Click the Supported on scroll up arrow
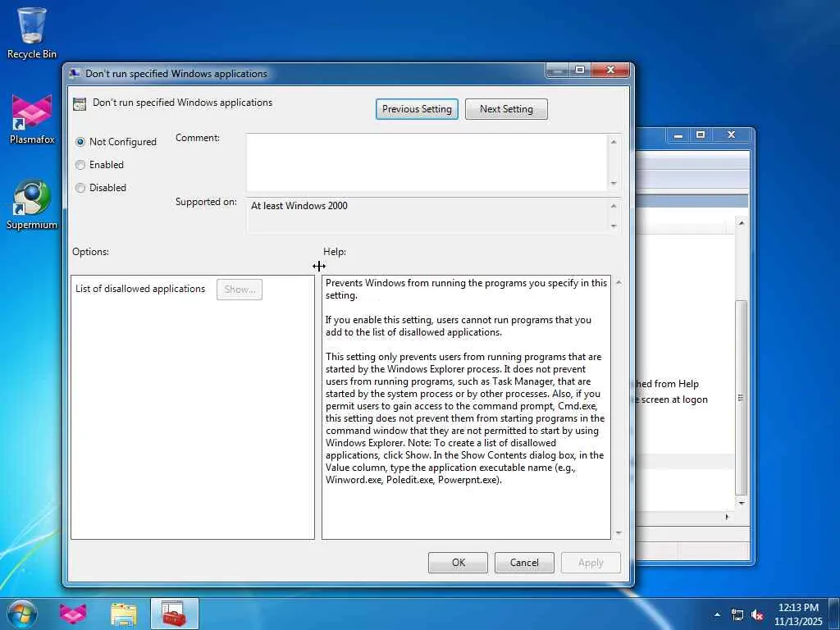The width and height of the screenshot is (840, 630). 614,206
